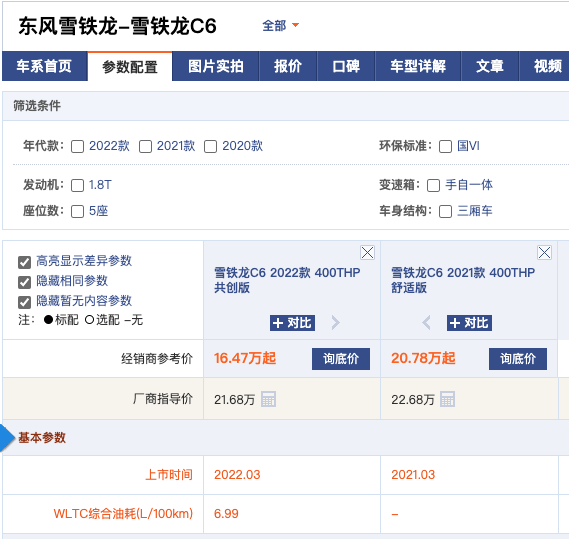Click the WLTC综合油耗(L/100km) row label
The height and width of the screenshot is (539, 569).
pos(123,514)
